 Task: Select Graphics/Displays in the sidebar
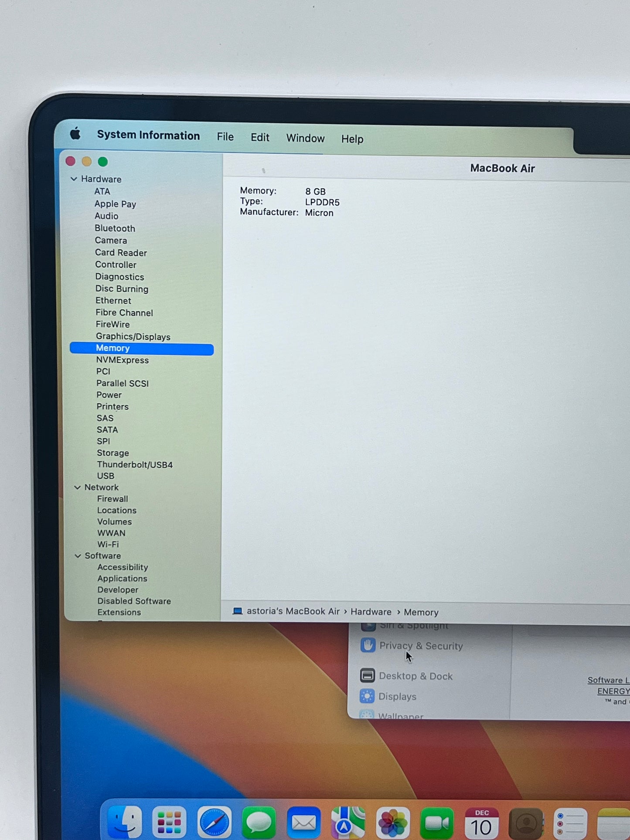click(x=133, y=337)
